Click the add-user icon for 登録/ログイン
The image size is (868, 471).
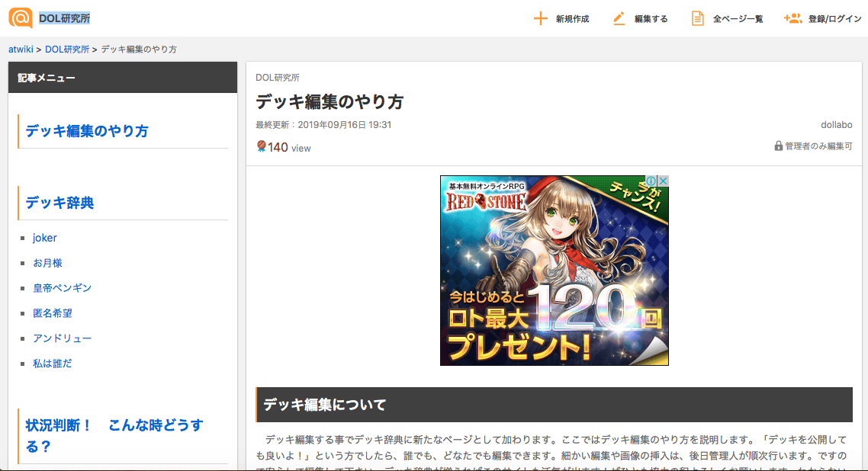tap(792, 19)
